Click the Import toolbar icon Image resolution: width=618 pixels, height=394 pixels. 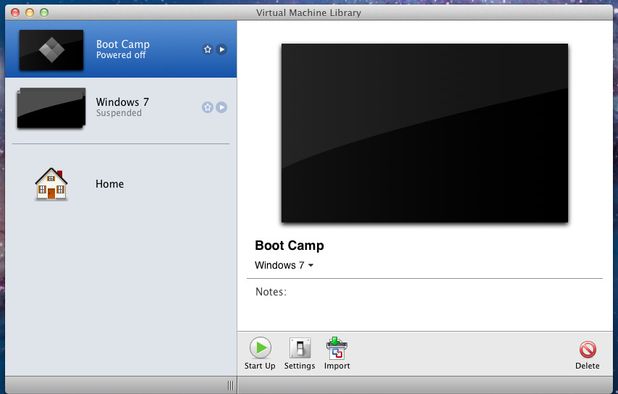[337, 348]
